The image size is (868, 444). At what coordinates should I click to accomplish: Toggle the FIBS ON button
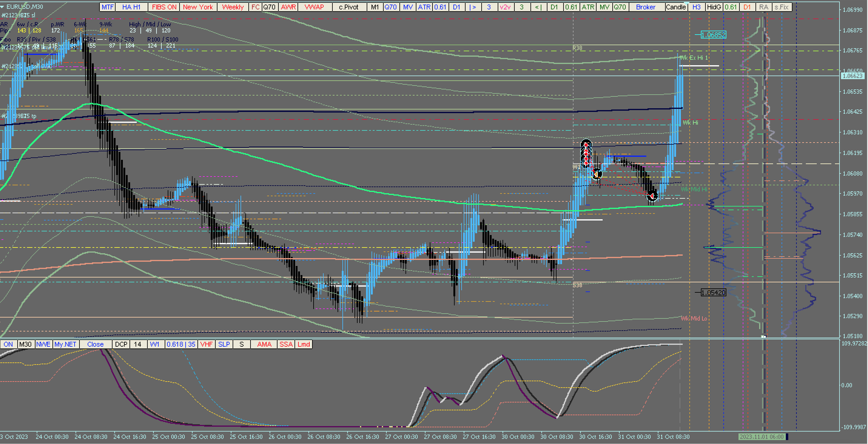point(164,7)
